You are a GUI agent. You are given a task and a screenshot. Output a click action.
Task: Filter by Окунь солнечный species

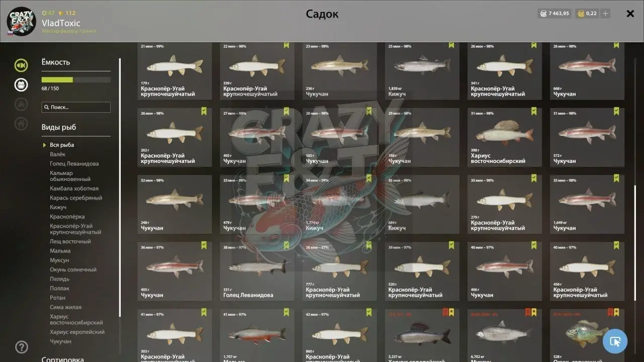[73, 269]
